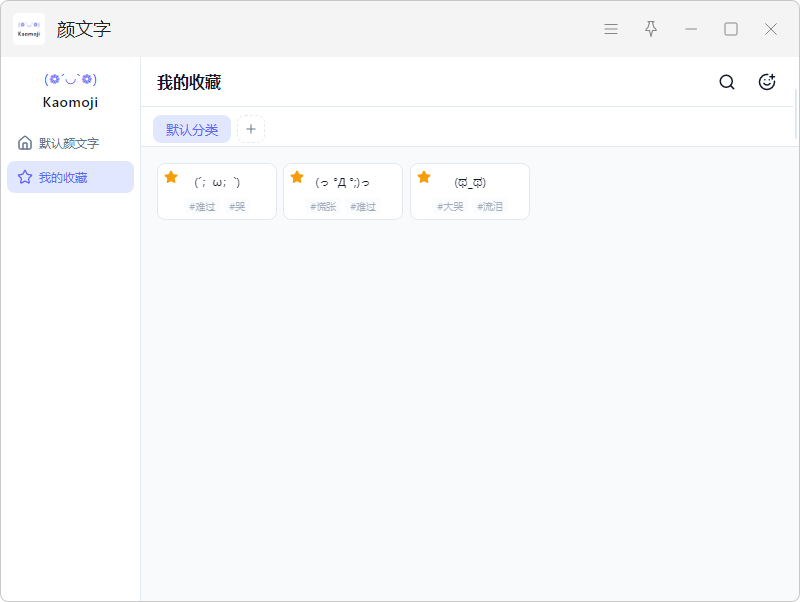Click the #流泪 tag
Image resolution: width=800 pixels, height=602 pixels.
tap(490, 207)
